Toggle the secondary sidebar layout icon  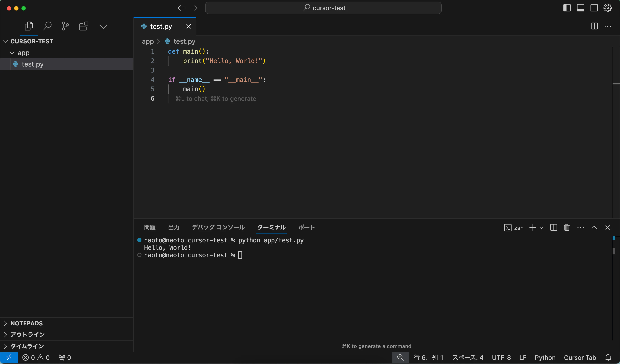point(594,8)
